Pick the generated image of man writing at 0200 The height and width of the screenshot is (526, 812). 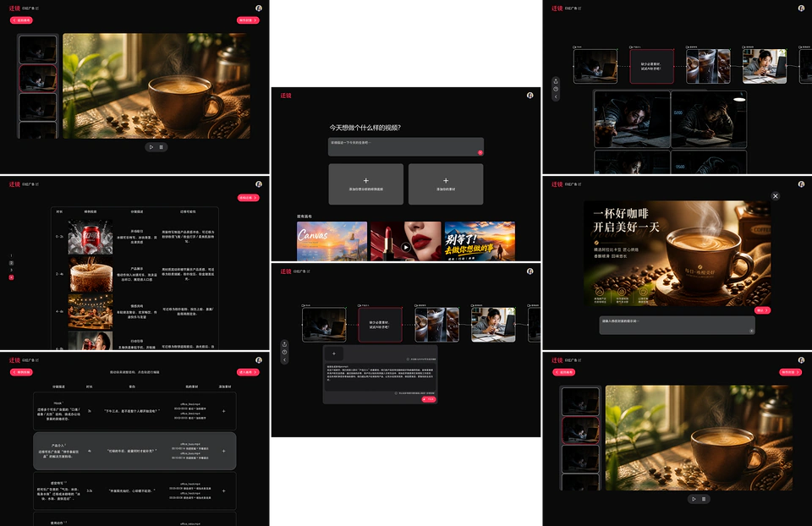tap(709, 119)
